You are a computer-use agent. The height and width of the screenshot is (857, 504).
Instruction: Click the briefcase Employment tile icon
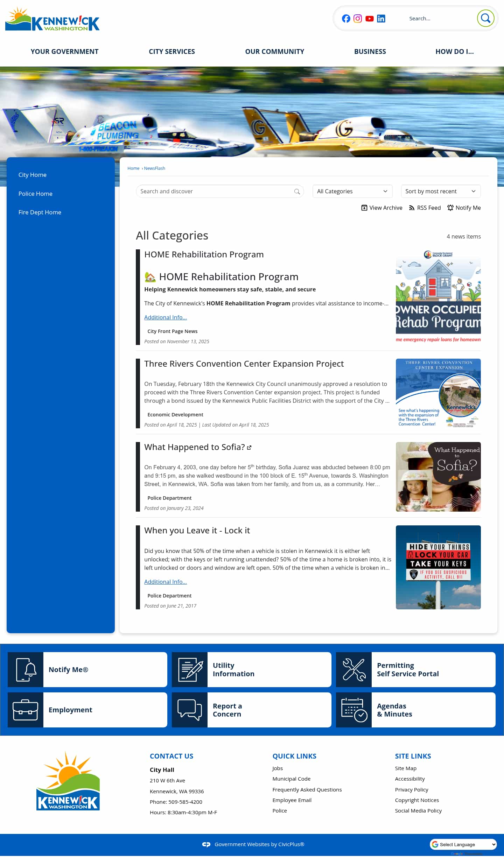[26, 710]
